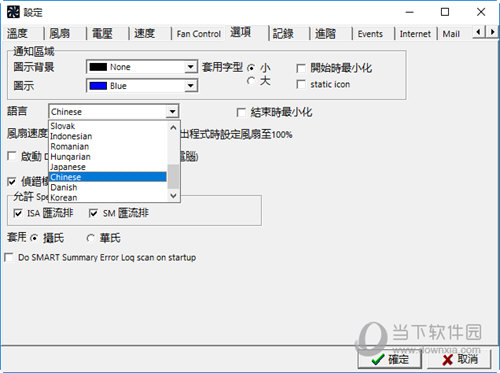Choose Korean in language list
Image resolution: width=500 pixels, height=373 pixels.
(x=108, y=197)
